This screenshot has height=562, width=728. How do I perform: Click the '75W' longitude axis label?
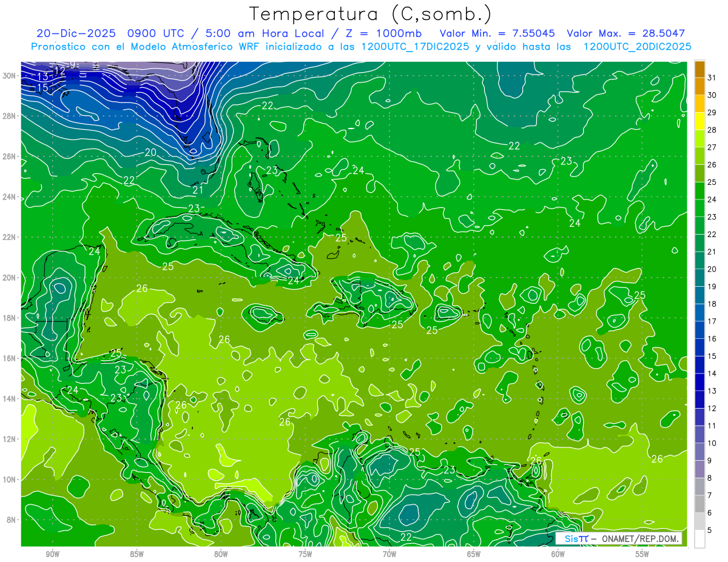305,554
